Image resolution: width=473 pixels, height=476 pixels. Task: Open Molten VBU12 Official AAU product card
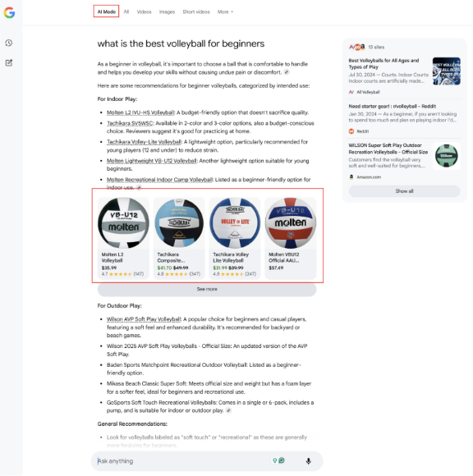click(291, 238)
